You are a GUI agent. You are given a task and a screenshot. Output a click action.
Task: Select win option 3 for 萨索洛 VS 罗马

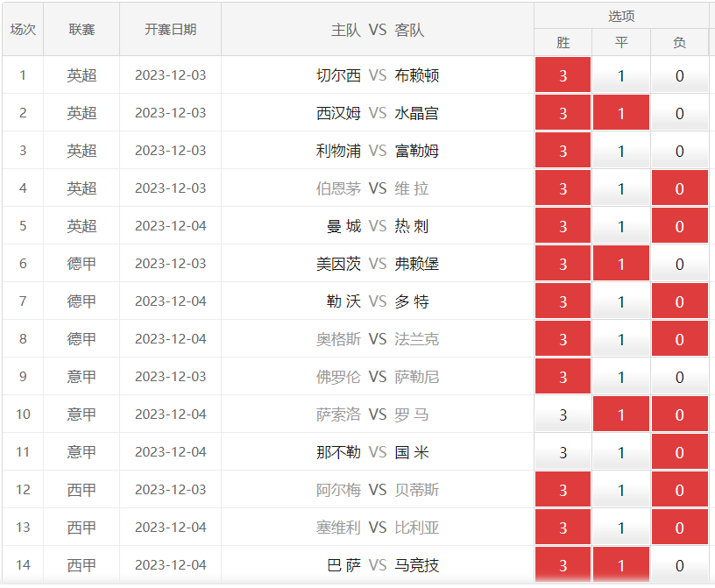(563, 414)
